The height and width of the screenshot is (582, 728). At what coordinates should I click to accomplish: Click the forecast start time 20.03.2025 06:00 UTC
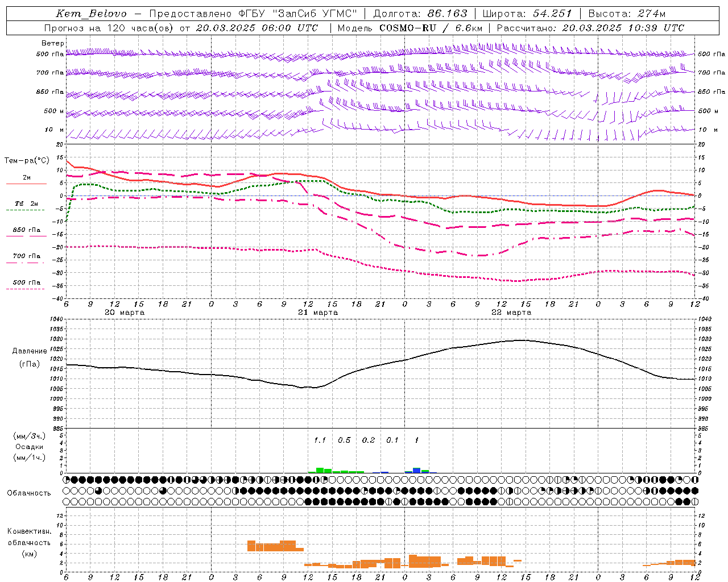[x=257, y=28]
